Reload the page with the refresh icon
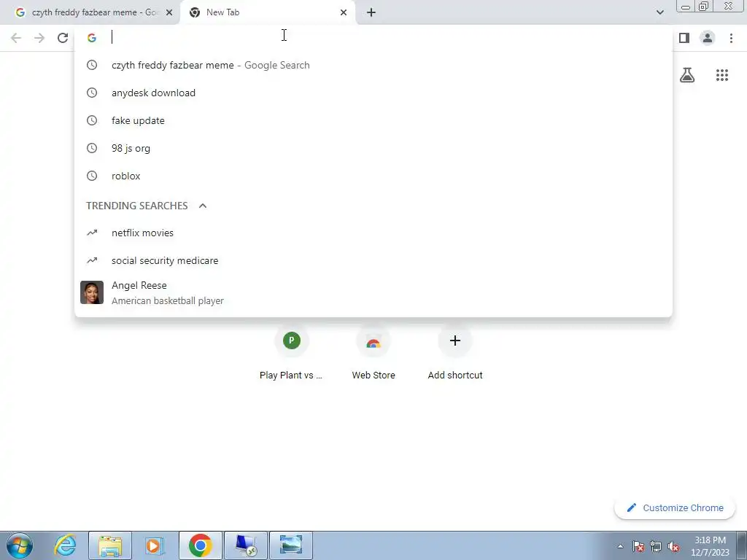Image resolution: width=747 pixels, height=560 pixels. click(63, 38)
